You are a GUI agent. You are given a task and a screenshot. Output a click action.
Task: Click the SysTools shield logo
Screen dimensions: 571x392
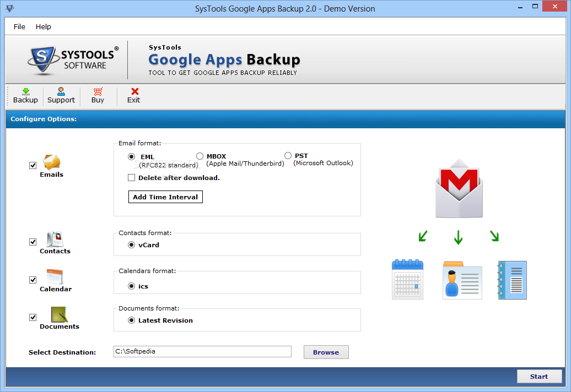pos(43,60)
